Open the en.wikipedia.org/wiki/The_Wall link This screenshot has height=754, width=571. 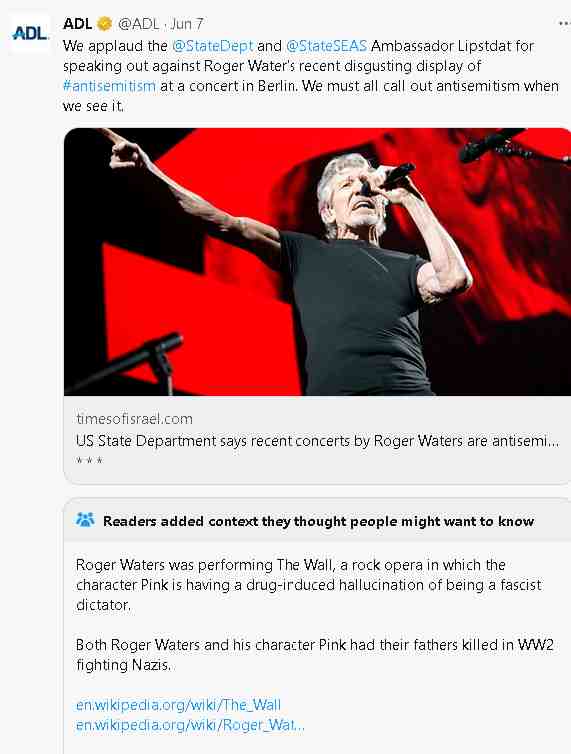point(178,705)
